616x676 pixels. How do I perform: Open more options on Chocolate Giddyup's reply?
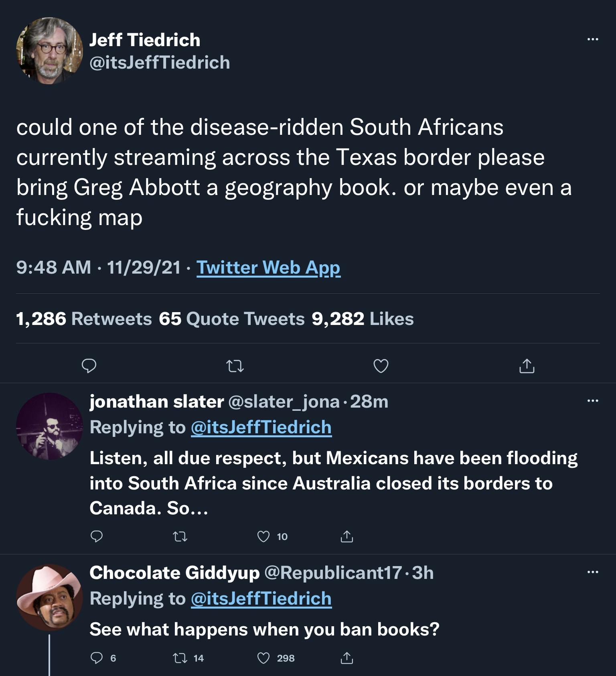coord(592,572)
